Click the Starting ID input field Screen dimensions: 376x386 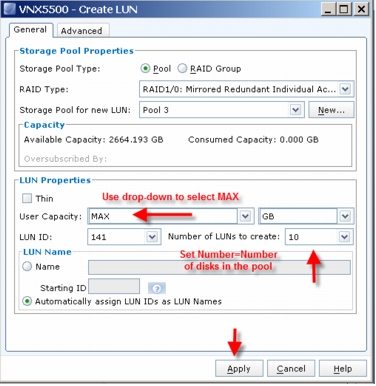click(114, 286)
